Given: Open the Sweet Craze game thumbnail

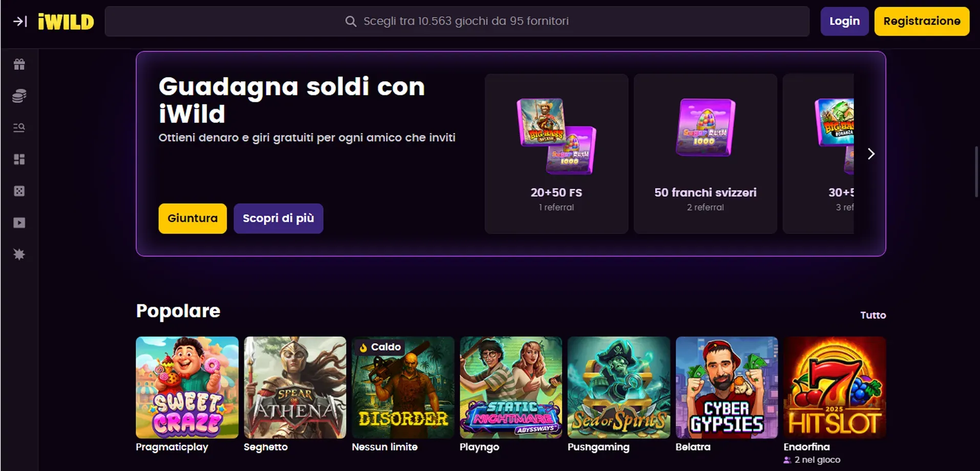Looking at the screenshot, I should (x=187, y=388).
